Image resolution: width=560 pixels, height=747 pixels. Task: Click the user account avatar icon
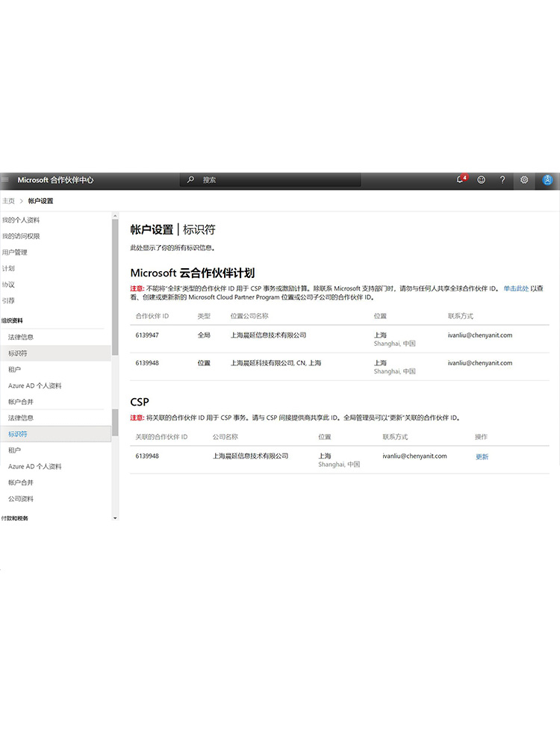point(547,180)
